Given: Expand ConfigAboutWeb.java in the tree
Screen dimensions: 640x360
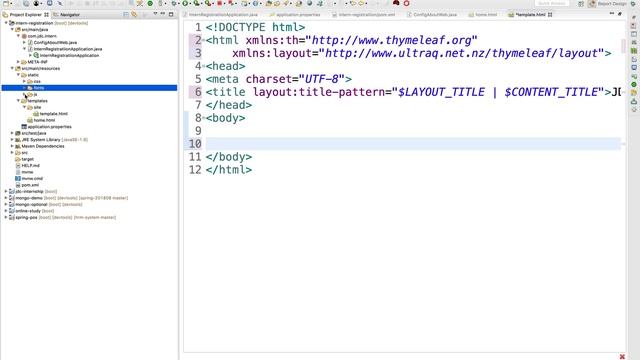Looking at the screenshot, I should point(24,42).
